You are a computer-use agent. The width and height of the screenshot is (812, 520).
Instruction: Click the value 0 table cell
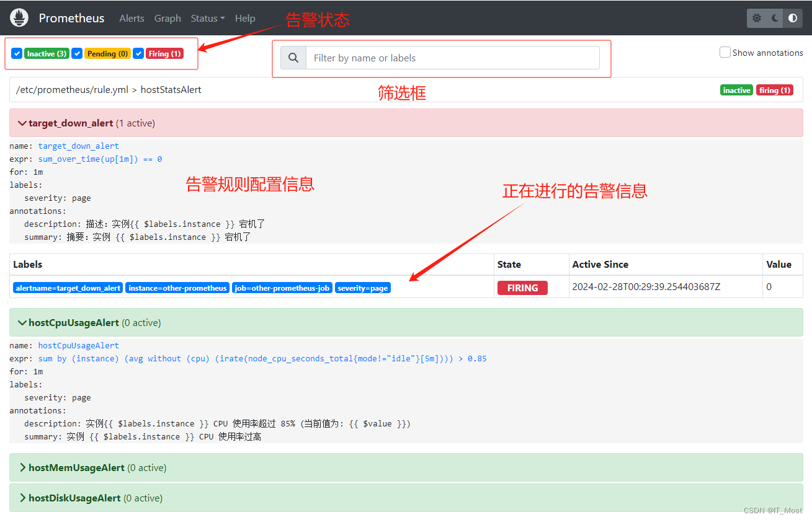tap(783, 287)
